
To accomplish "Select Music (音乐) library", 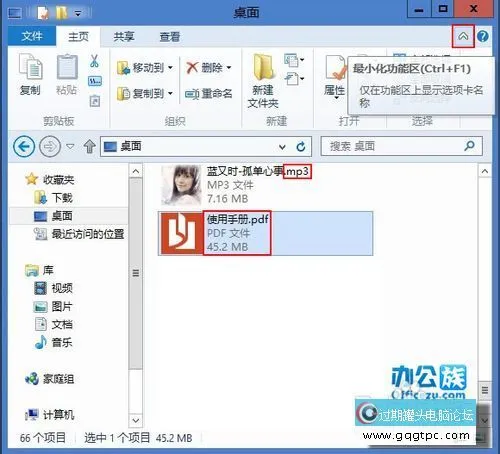I will click(x=53, y=342).
